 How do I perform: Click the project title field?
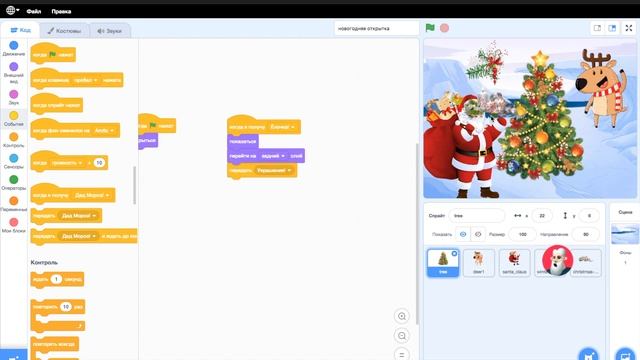(376, 29)
